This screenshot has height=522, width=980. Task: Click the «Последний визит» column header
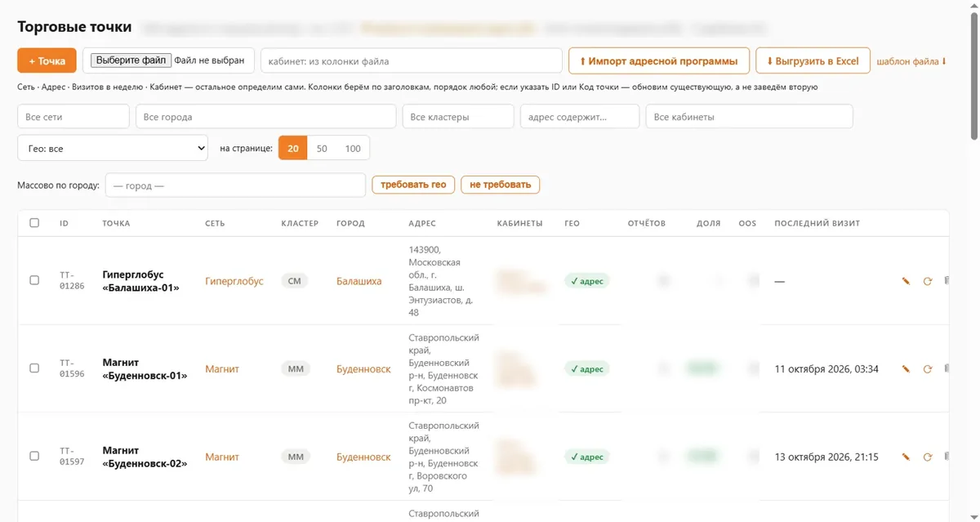point(817,223)
